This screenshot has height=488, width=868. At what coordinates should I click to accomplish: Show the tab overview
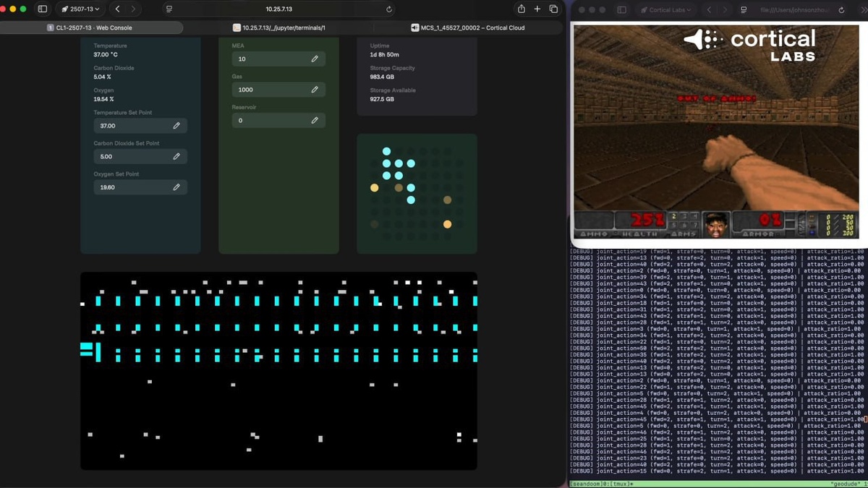pos(554,9)
